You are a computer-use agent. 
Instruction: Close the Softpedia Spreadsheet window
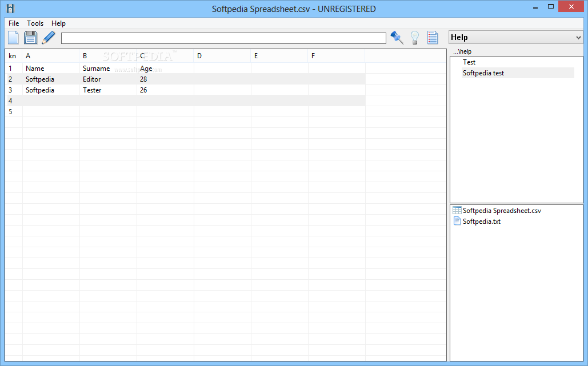coord(571,6)
